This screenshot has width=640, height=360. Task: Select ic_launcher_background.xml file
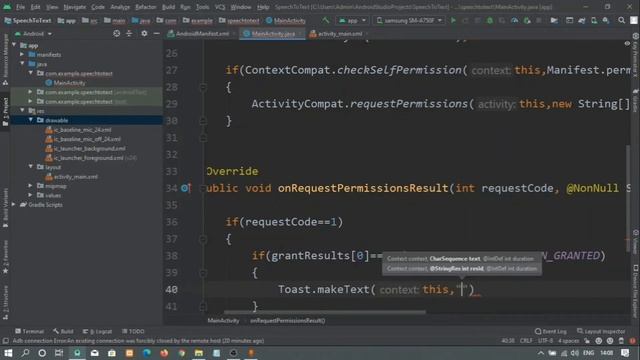click(x=85, y=149)
